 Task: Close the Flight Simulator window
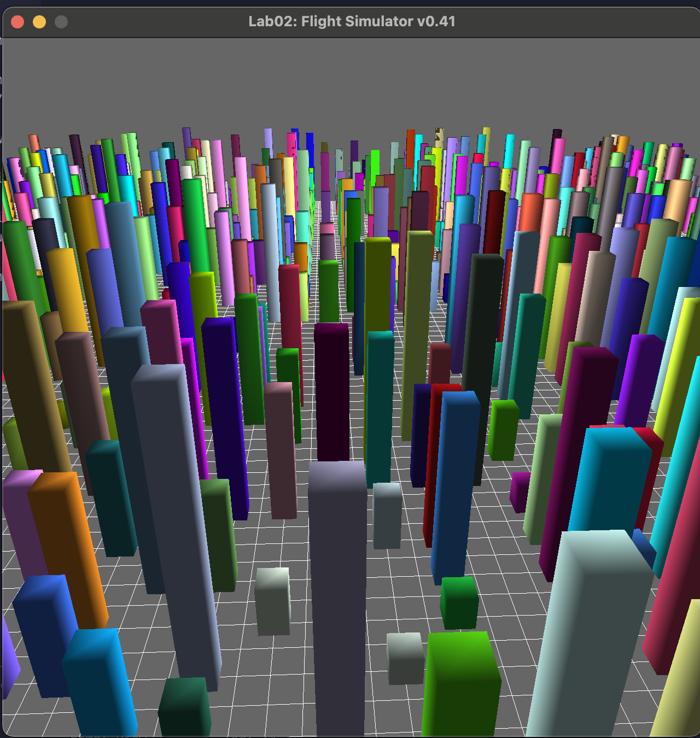pyautogui.click(x=17, y=22)
